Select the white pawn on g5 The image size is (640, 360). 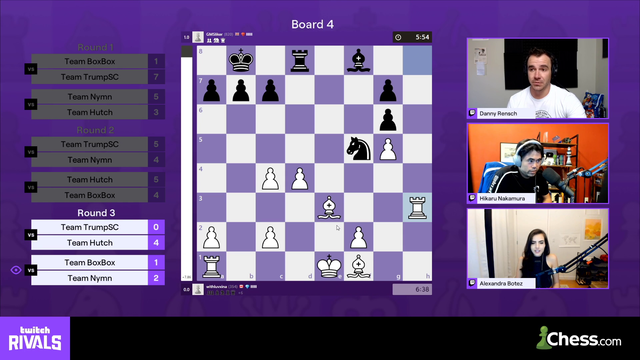click(x=388, y=148)
